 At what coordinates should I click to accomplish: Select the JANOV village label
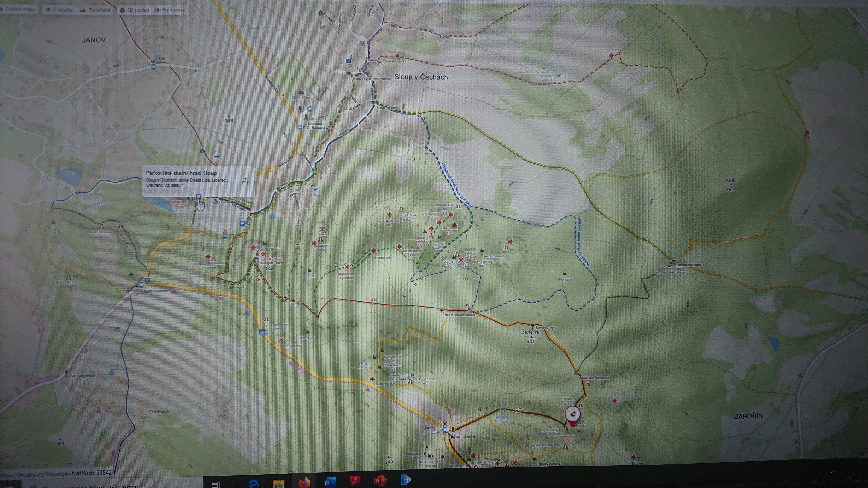coord(94,40)
